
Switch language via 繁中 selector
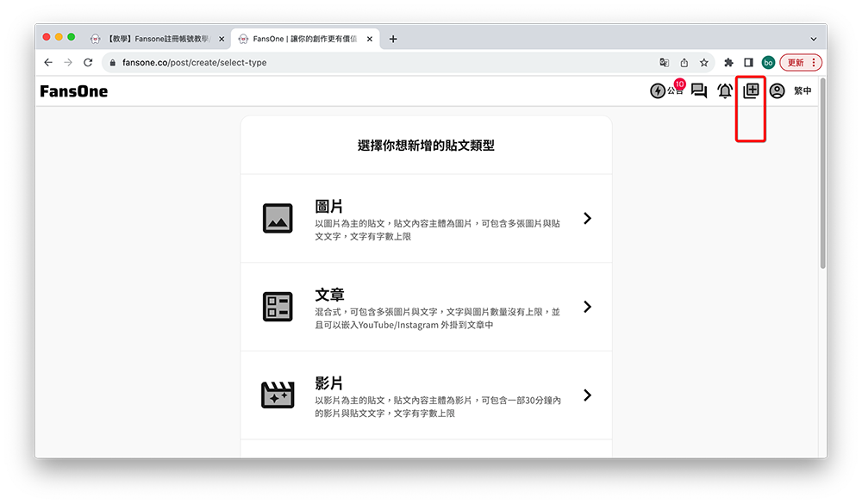tap(803, 90)
